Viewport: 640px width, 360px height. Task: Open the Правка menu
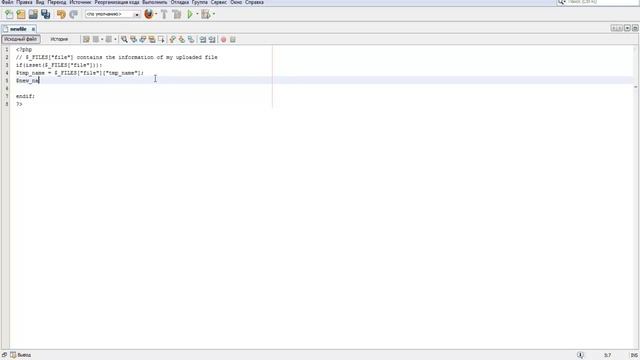pyautogui.click(x=24, y=2)
